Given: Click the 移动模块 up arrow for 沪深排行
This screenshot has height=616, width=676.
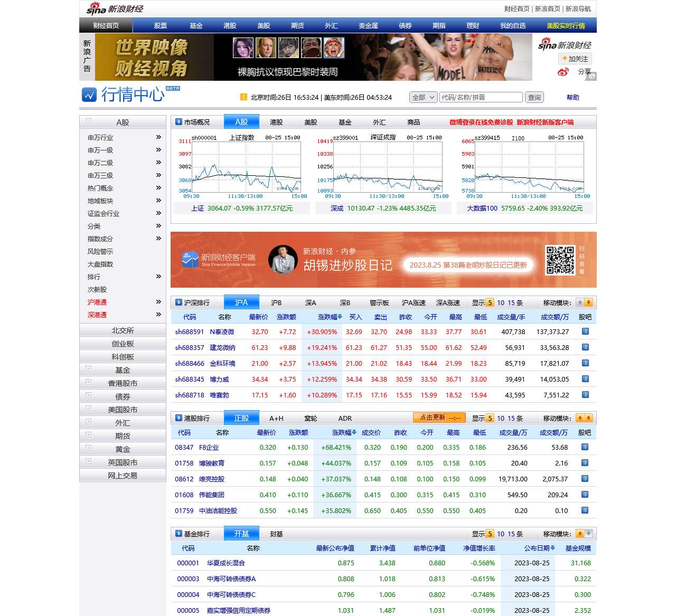Looking at the screenshot, I should pyautogui.click(x=580, y=302).
